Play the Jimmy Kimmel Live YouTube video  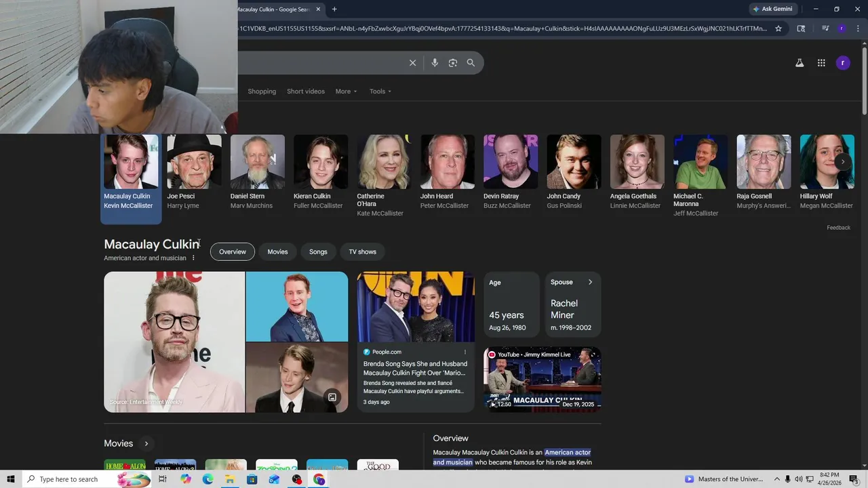pos(542,380)
